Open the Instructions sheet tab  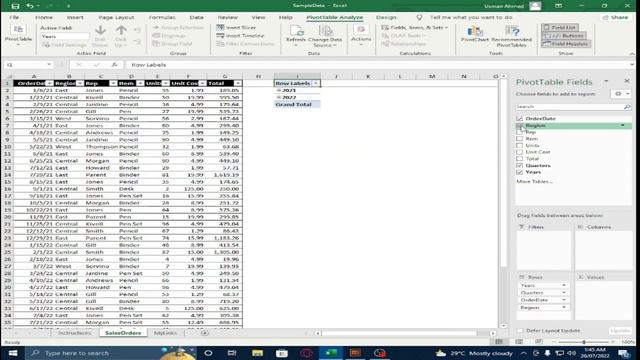click(74, 333)
